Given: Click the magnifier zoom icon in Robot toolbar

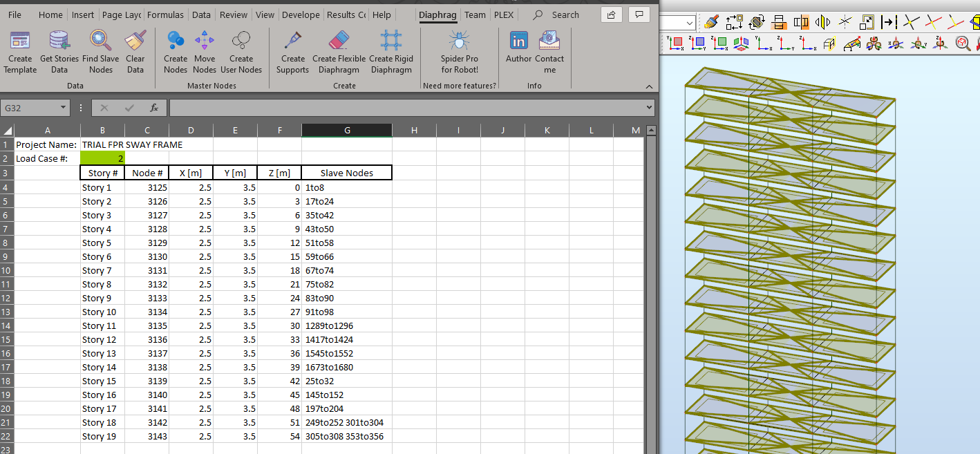Looking at the screenshot, I should tap(963, 44).
